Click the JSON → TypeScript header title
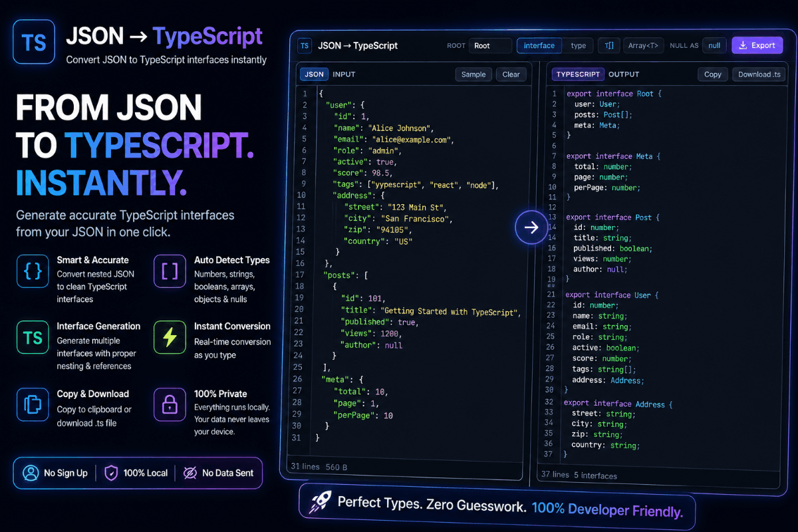 pos(358,46)
